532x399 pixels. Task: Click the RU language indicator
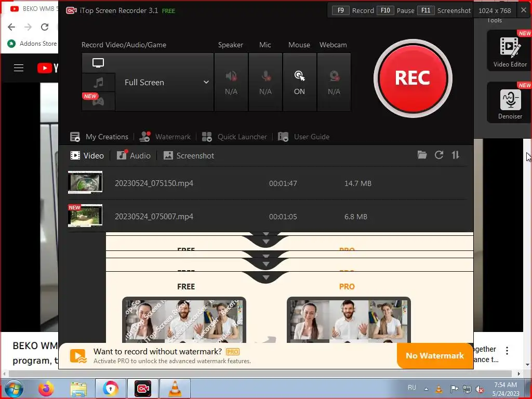[412, 388]
